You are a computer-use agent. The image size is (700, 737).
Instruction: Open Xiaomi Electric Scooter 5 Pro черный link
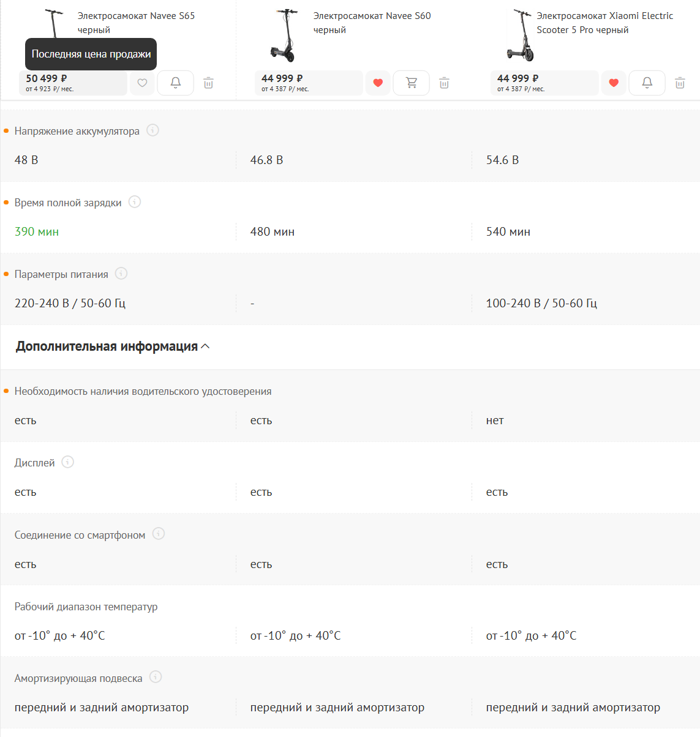604,23
